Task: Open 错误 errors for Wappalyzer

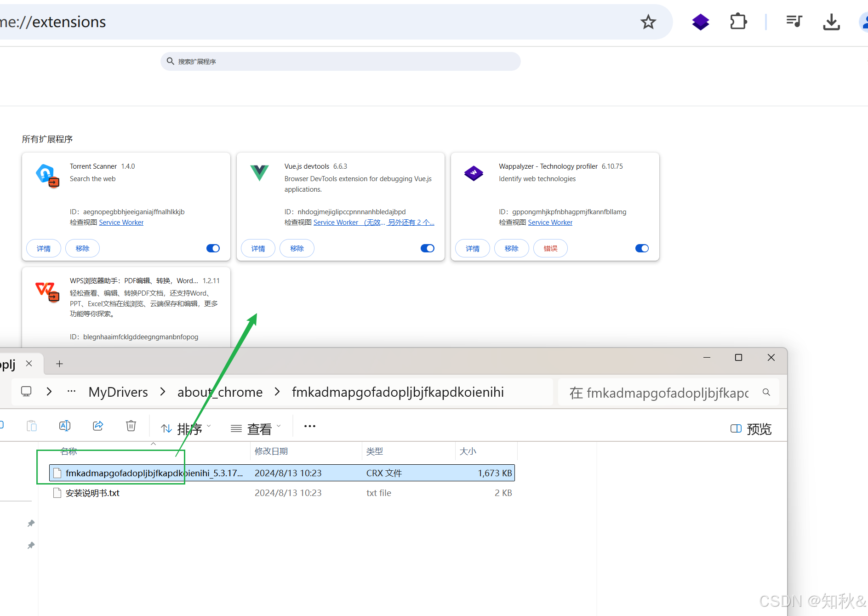Action: pyautogui.click(x=550, y=248)
